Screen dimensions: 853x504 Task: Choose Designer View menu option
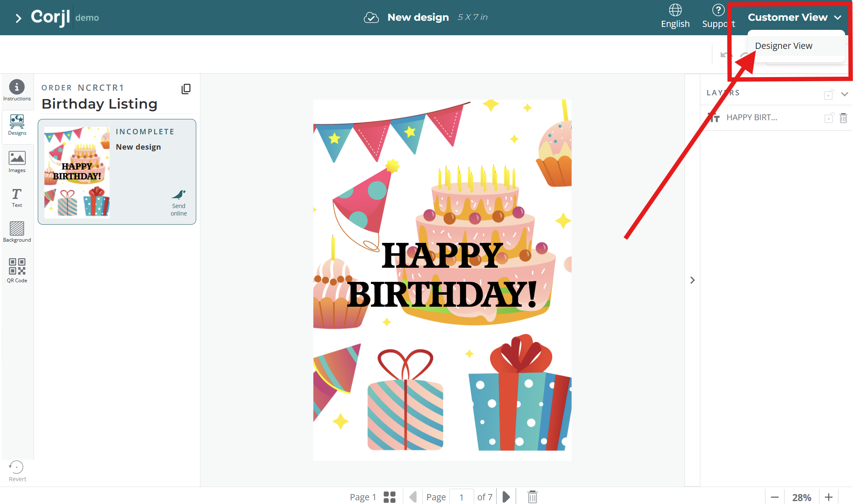tap(783, 46)
